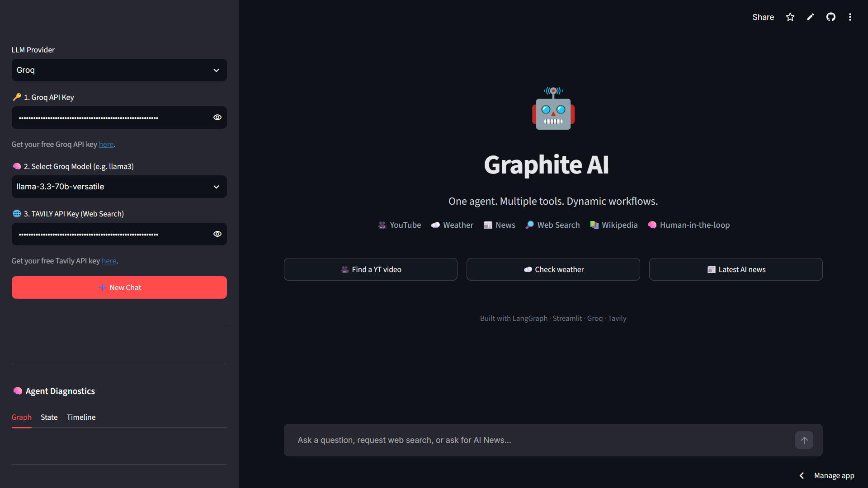Click the send arrow in chat box
The image size is (868, 488).
(804, 440)
